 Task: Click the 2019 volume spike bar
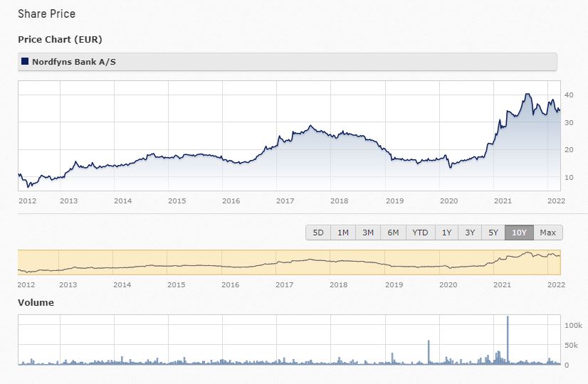tap(429, 352)
